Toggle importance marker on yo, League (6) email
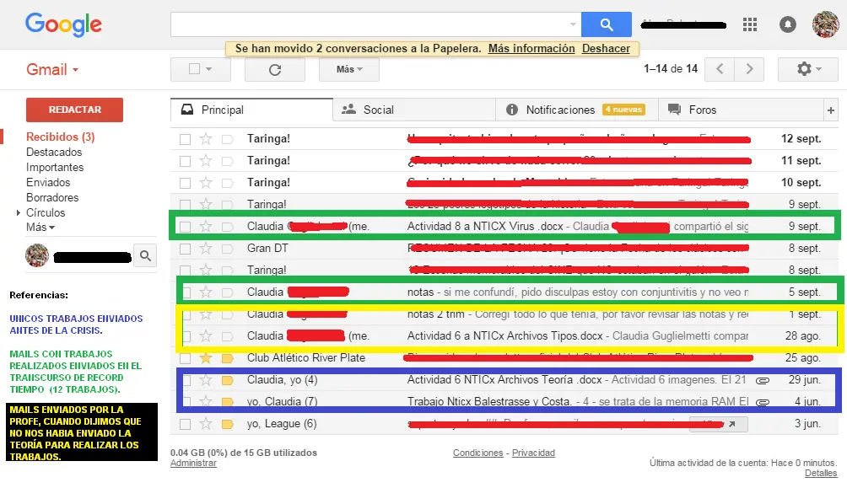Viewport: 847px width, 504px height. (228, 424)
